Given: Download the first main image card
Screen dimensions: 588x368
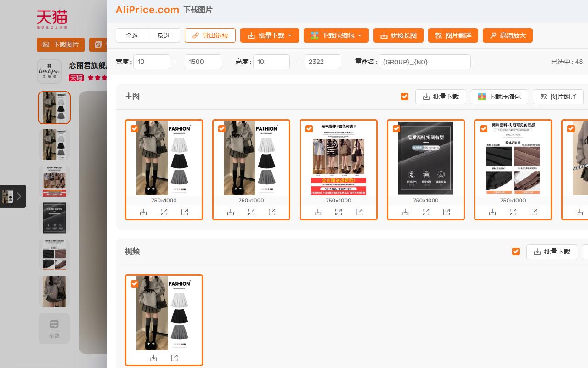Looking at the screenshot, I should pos(143,212).
